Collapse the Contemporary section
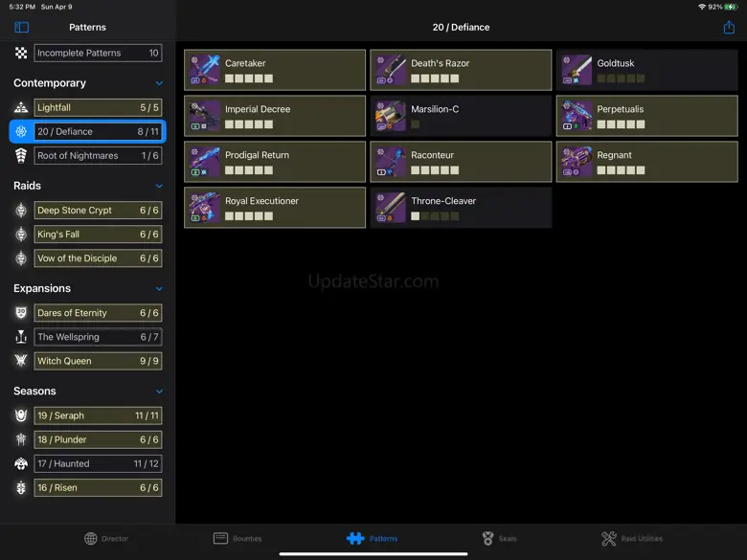The width and height of the screenshot is (747, 560). (159, 83)
